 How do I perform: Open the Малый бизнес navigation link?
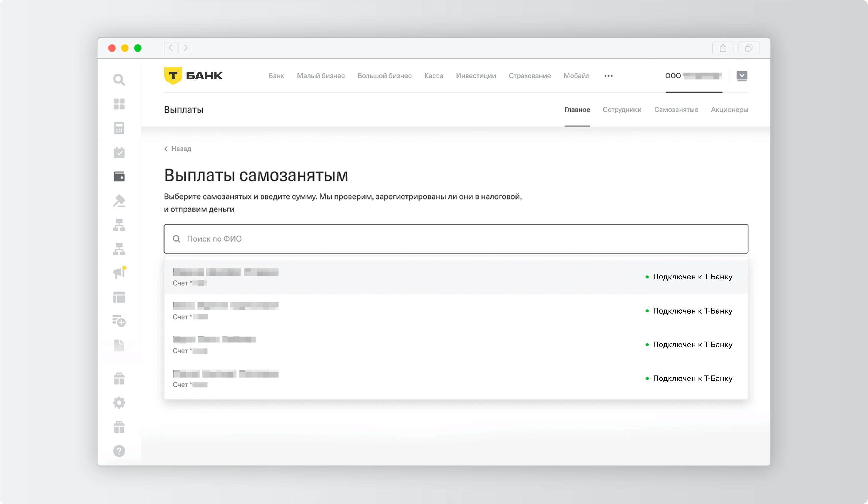[x=320, y=76]
